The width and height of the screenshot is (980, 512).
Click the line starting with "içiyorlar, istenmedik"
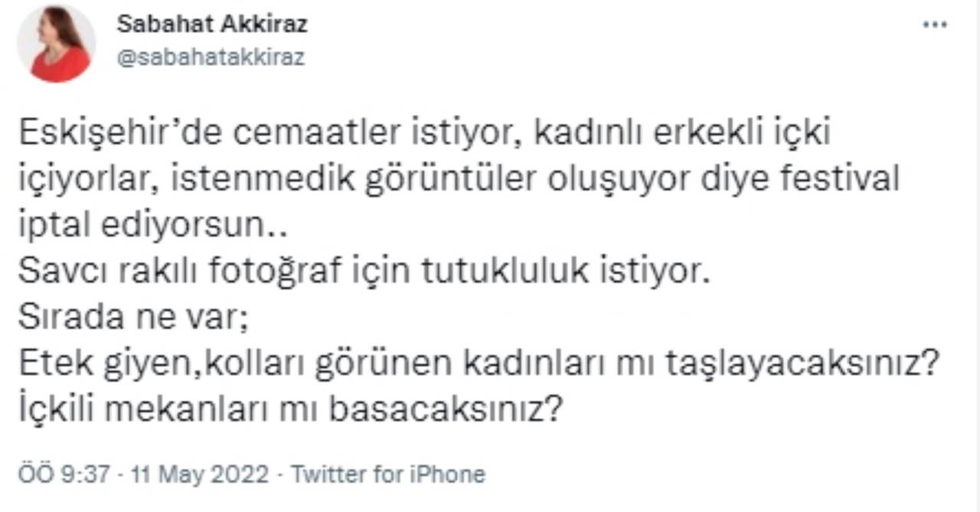point(457,181)
